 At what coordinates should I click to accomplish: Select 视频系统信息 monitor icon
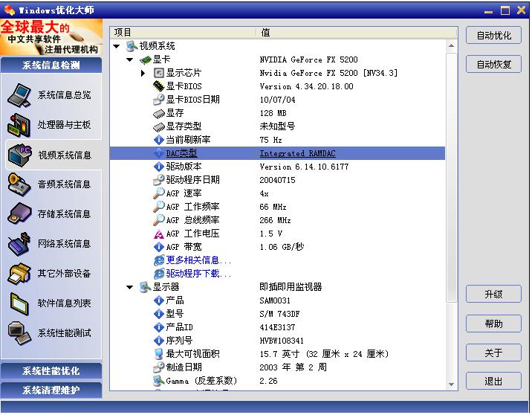19,155
